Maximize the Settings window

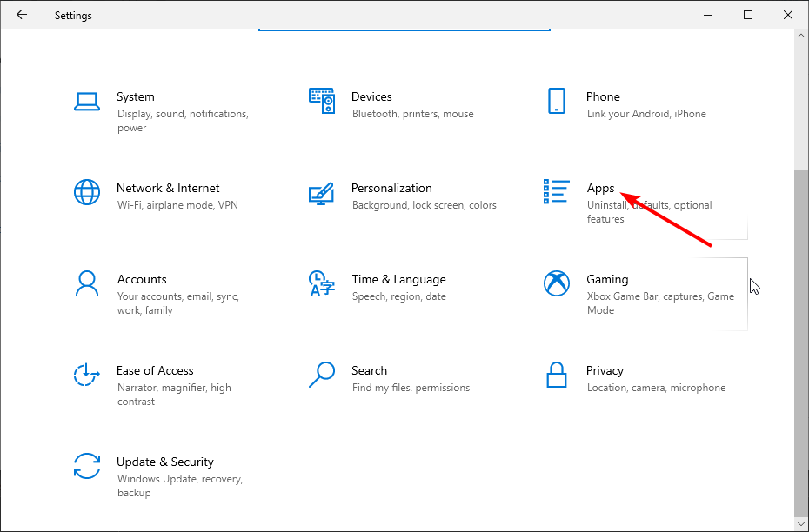(x=748, y=15)
